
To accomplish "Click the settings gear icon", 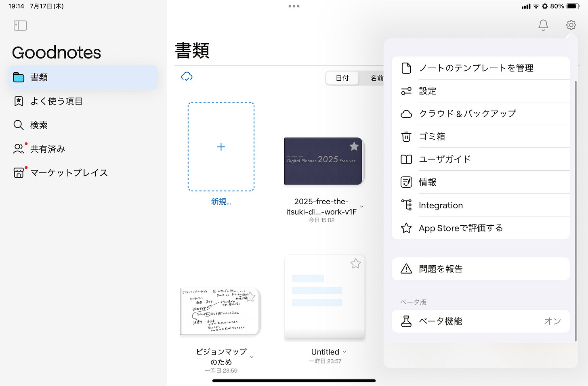I will click(x=571, y=25).
